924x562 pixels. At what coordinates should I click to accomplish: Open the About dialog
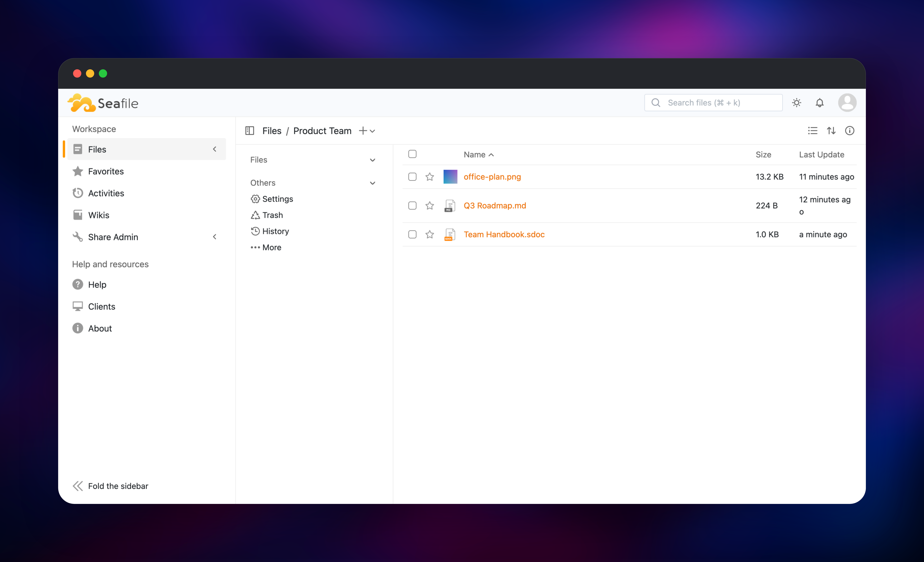coord(147,328)
